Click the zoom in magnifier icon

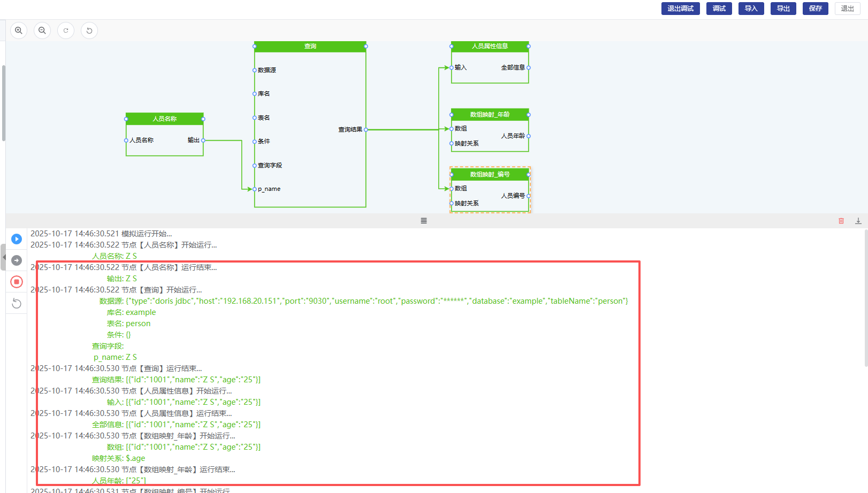tap(19, 30)
